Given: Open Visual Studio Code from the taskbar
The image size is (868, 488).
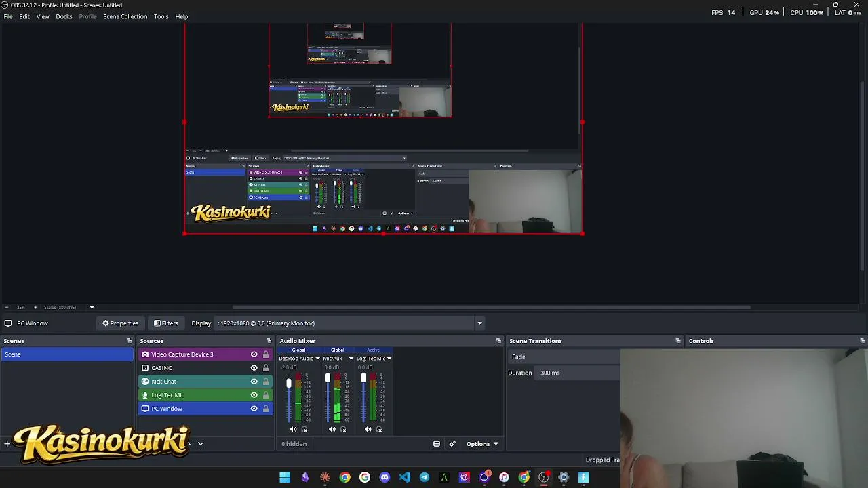Looking at the screenshot, I should [404, 477].
